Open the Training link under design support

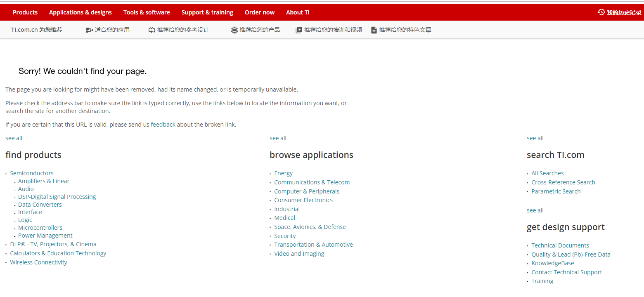tap(542, 281)
